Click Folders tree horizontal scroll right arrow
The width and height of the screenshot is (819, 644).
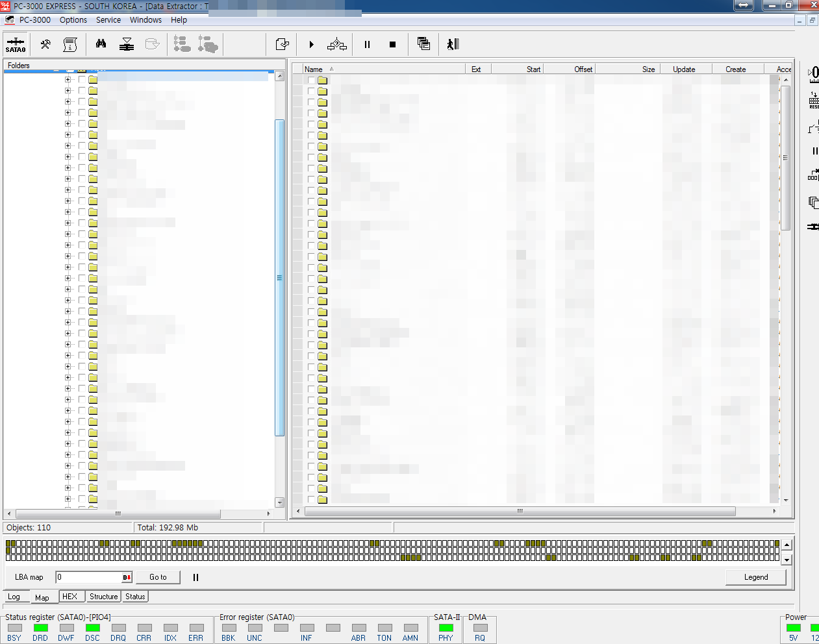[268, 513]
